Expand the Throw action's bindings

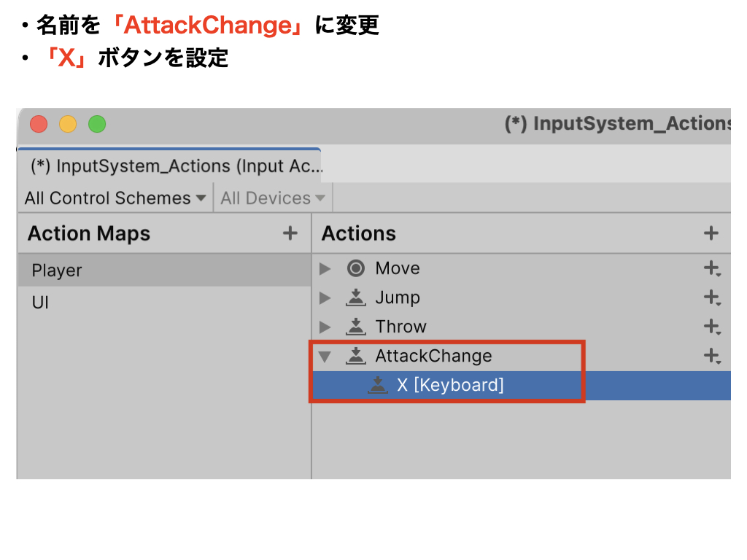(x=325, y=327)
